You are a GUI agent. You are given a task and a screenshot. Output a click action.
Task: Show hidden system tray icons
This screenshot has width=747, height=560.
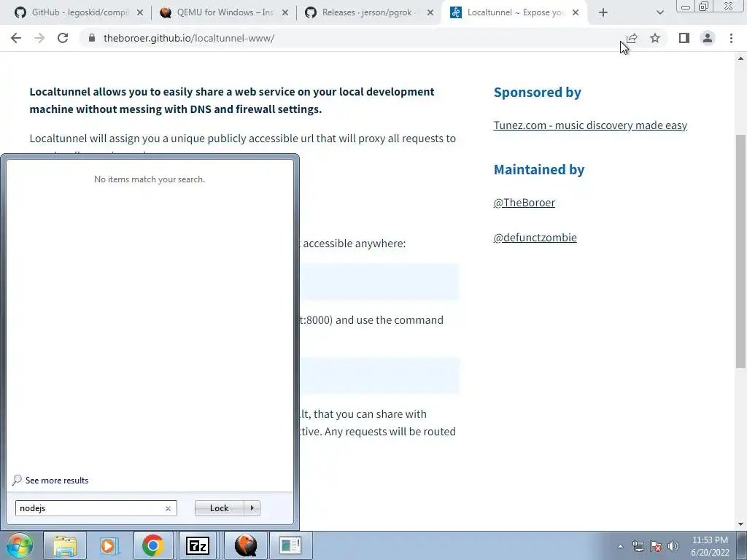tap(620, 546)
